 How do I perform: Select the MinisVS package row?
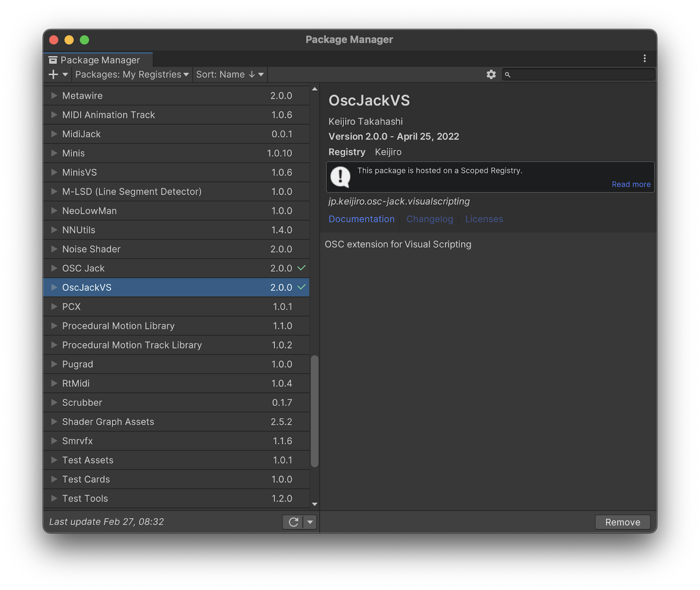pos(176,173)
